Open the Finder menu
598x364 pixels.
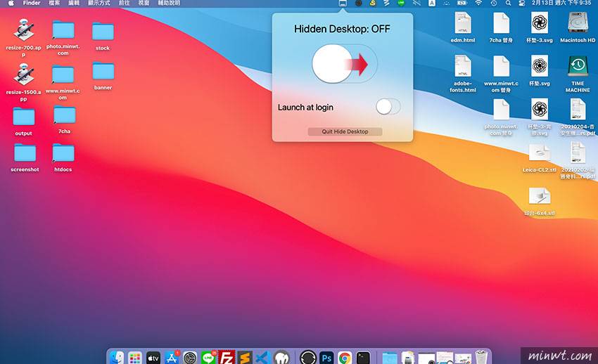(x=32, y=3)
